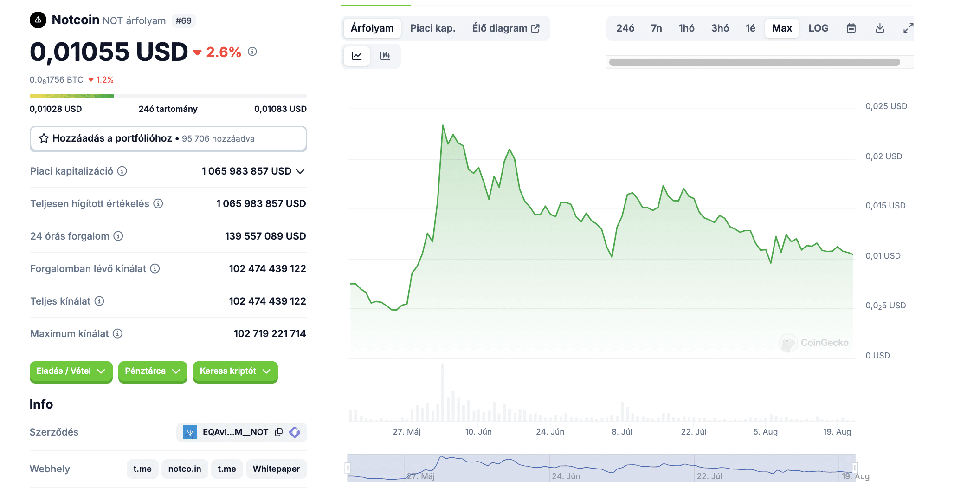This screenshot has width=980, height=495.
Task: Expand the chart to fullscreen
Action: [908, 28]
